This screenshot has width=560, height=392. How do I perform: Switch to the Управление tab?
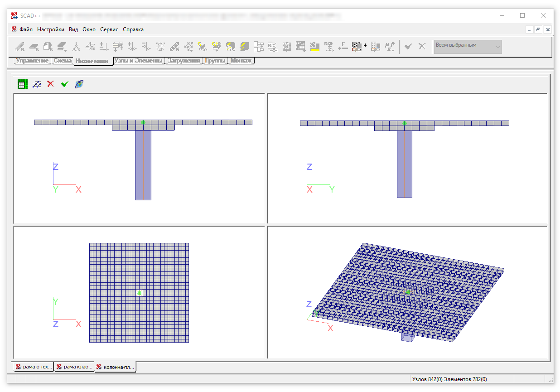pyautogui.click(x=32, y=61)
